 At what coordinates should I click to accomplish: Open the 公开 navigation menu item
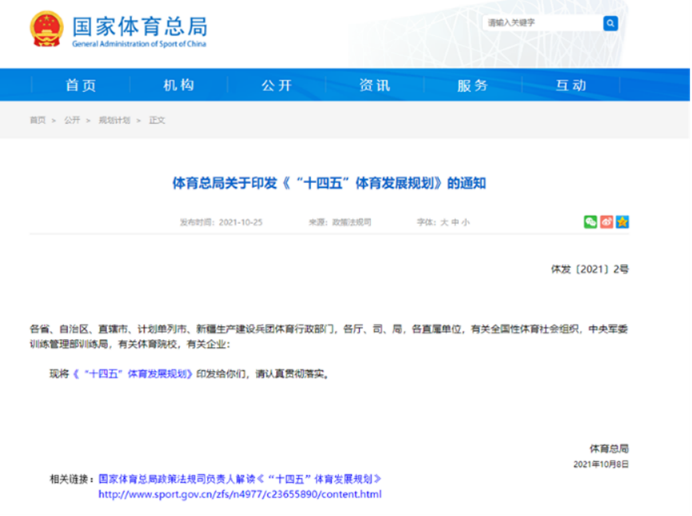pos(277,85)
